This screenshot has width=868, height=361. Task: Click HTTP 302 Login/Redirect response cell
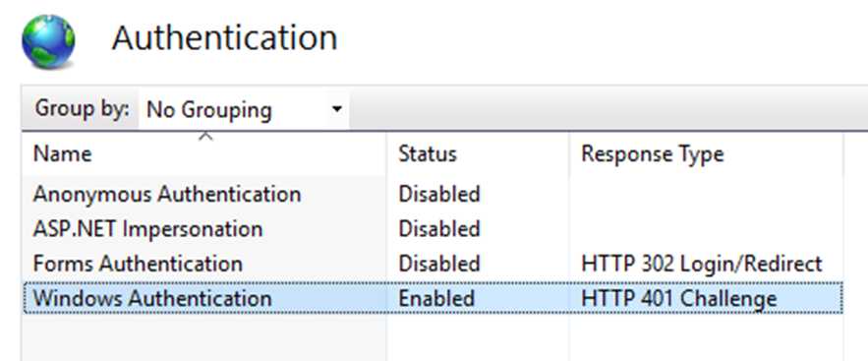click(x=701, y=264)
